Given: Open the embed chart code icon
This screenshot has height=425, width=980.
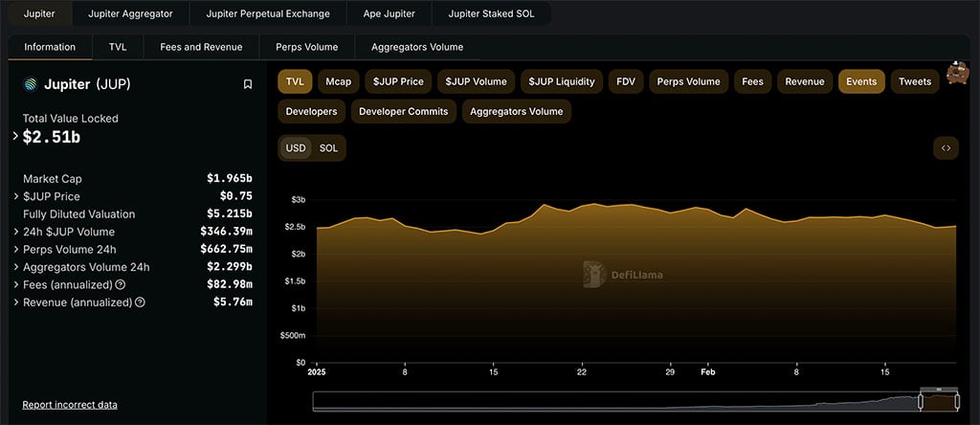Looking at the screenshot, I should [x=946, y=148].
